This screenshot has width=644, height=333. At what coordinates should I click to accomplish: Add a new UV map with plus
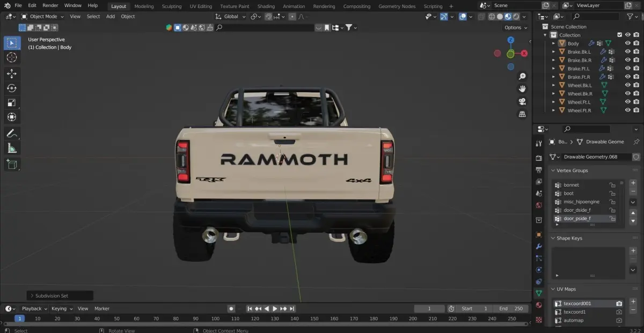[x=633, y=301]
